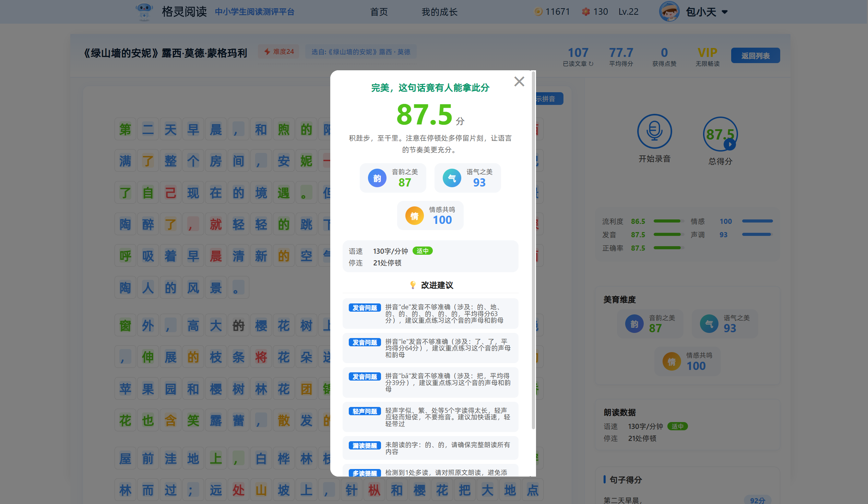Screen dimensions: 868x504
Task: Click the partially hidden 示拼音 pinyin toggle button
Action: coord(549,99)
